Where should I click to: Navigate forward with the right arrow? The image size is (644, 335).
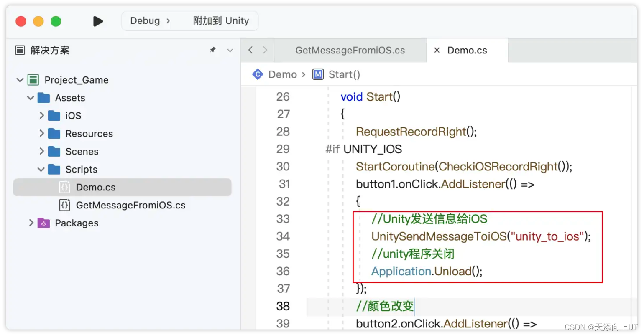pos(265,50)
